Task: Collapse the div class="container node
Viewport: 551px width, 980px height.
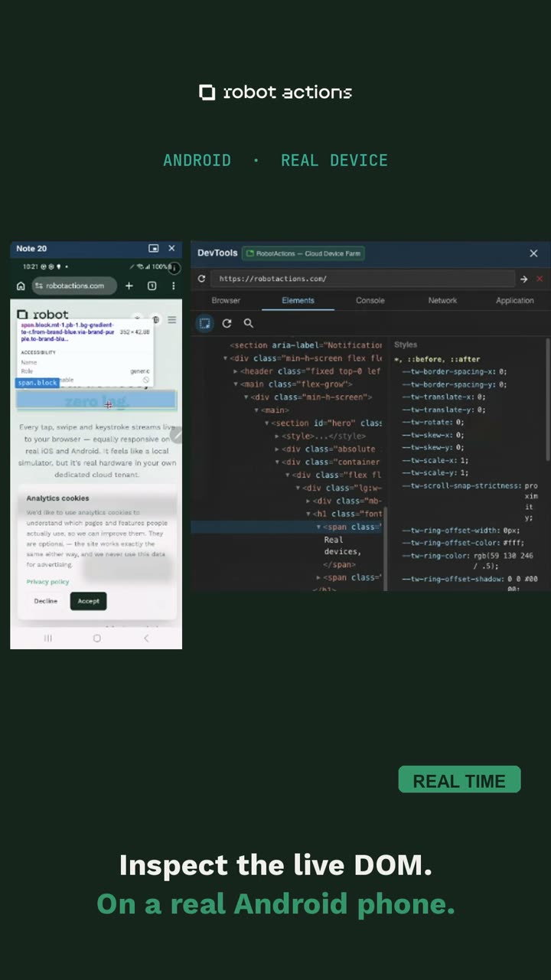Action: [x=277, y=462]
